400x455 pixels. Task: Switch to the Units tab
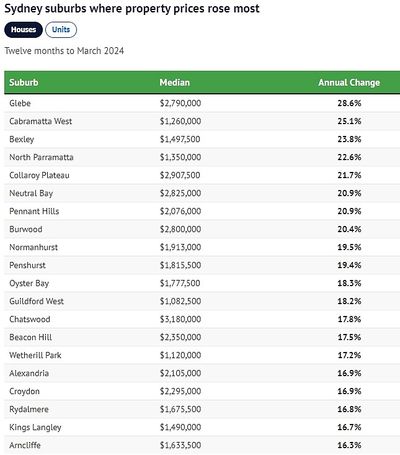pyautogui.click(x=61, y=30)
